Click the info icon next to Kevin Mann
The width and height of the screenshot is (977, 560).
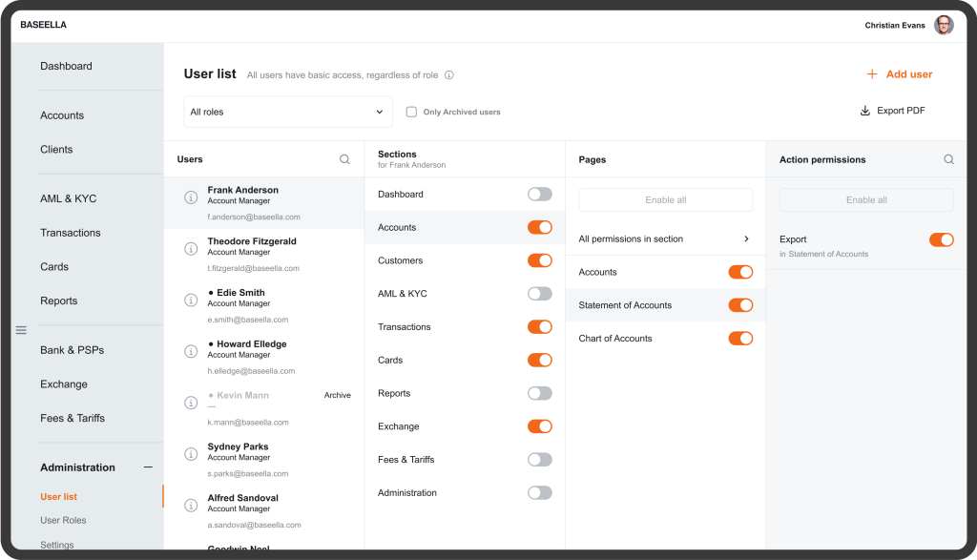[x=190, y=402]
